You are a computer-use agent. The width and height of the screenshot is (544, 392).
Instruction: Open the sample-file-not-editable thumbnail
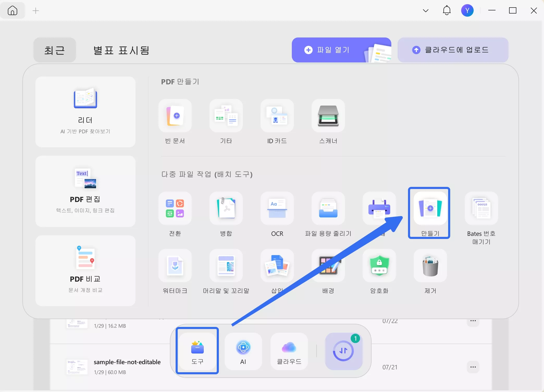tap(77, 367)
